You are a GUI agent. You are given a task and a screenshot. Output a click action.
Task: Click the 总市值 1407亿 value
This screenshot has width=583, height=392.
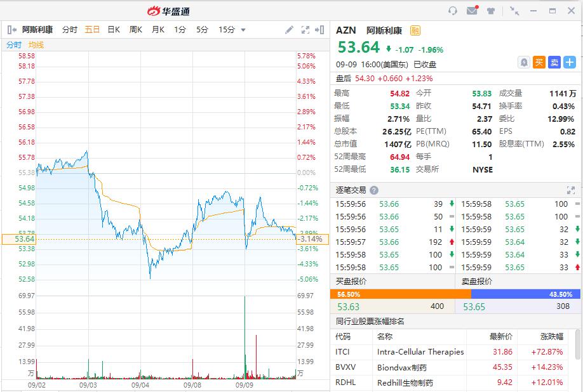(398, 145)
